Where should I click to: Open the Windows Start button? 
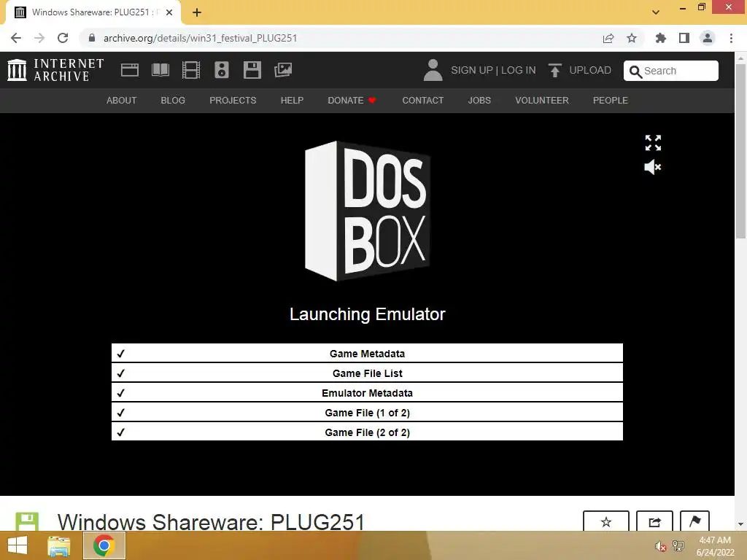(18, 545)
